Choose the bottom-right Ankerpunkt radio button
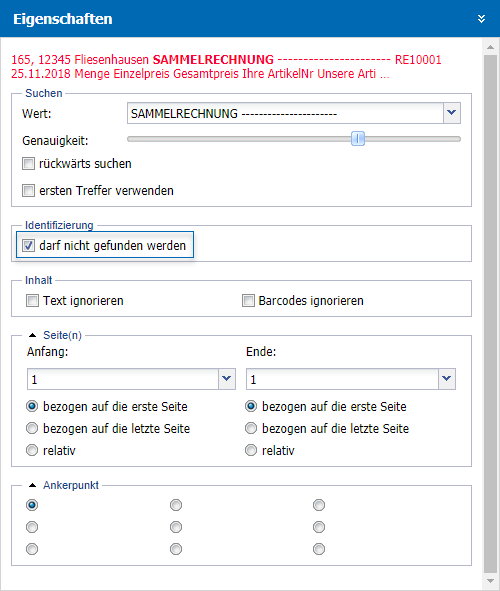The width and height of the screenshot is (500, 591). point(319,549)
